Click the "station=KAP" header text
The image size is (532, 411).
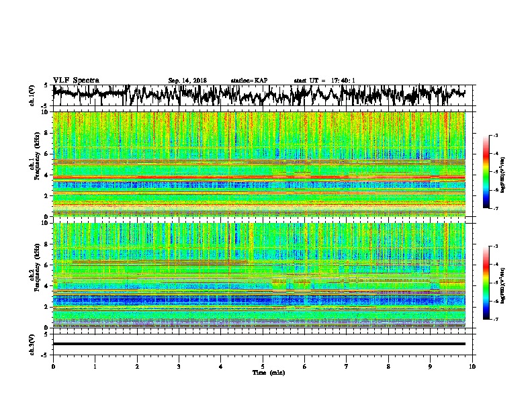coord(249,81)
